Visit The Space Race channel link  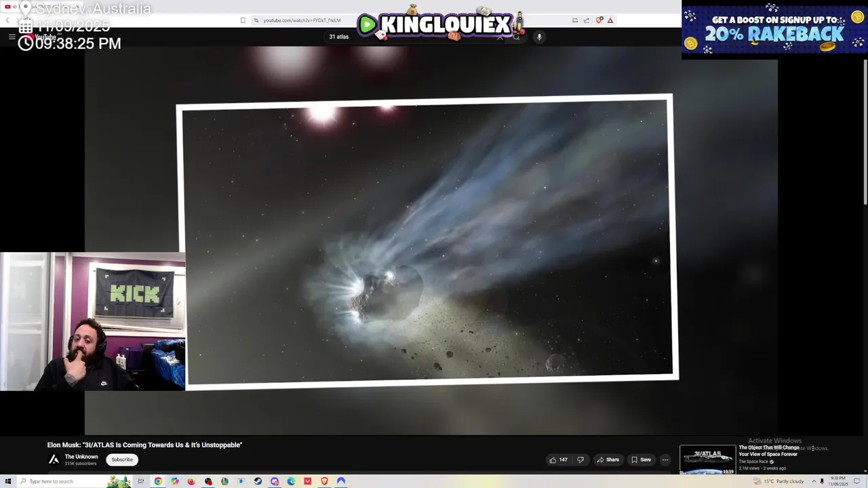pos(753,462)
